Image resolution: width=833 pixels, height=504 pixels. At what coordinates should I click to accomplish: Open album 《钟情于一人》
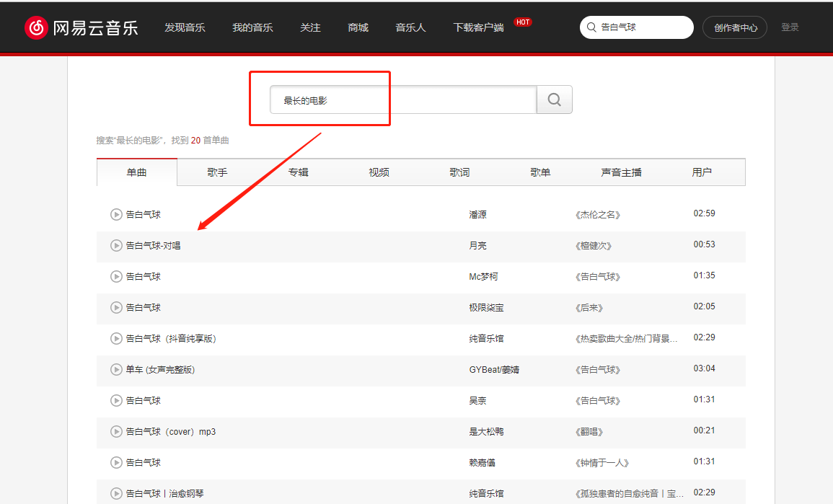tap(602, 463)
